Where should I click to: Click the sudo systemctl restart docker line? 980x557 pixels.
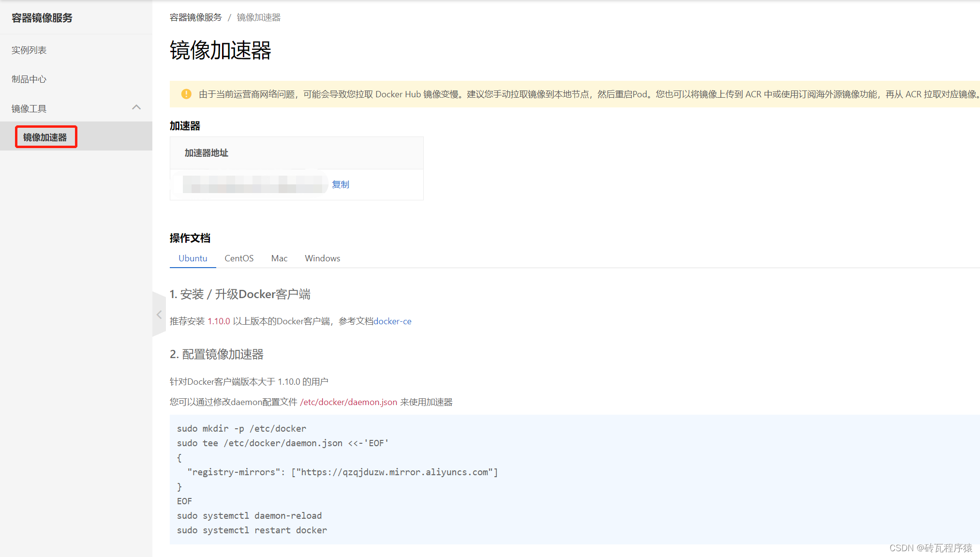pyautogui.click(x=252, y=530)
